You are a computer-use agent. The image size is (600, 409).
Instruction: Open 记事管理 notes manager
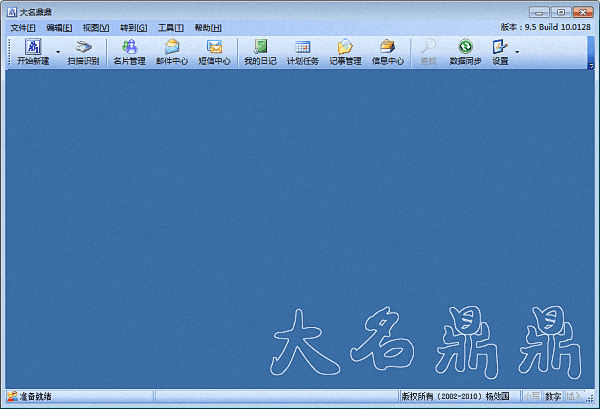point(345,47)
